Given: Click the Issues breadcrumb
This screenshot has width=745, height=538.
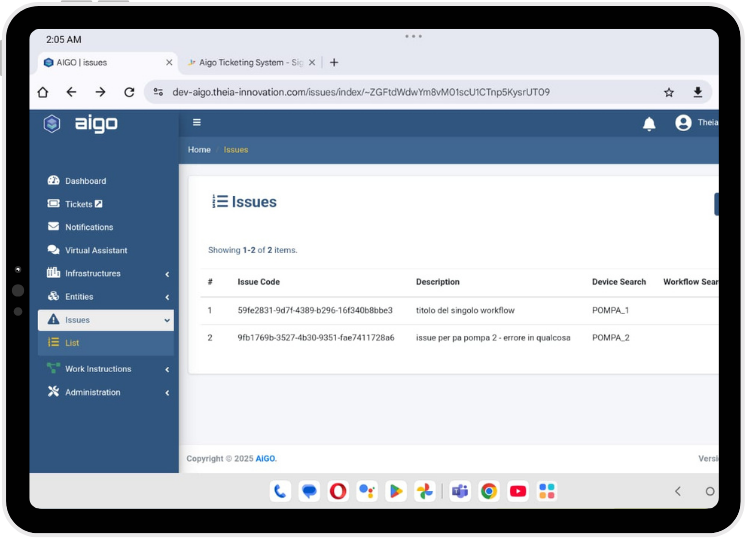Looking at the screenshot, I should click(236, 150).
